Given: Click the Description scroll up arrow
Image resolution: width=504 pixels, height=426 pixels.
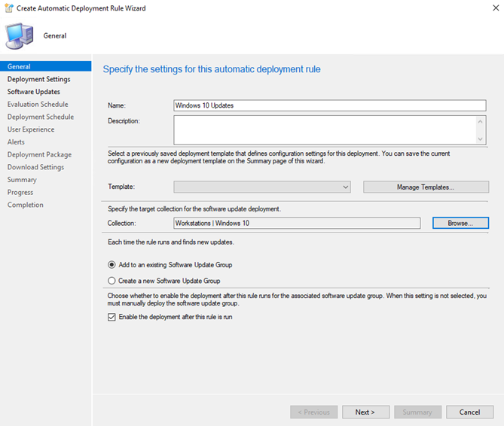Looking at the screenshot, I should point(480,121).
